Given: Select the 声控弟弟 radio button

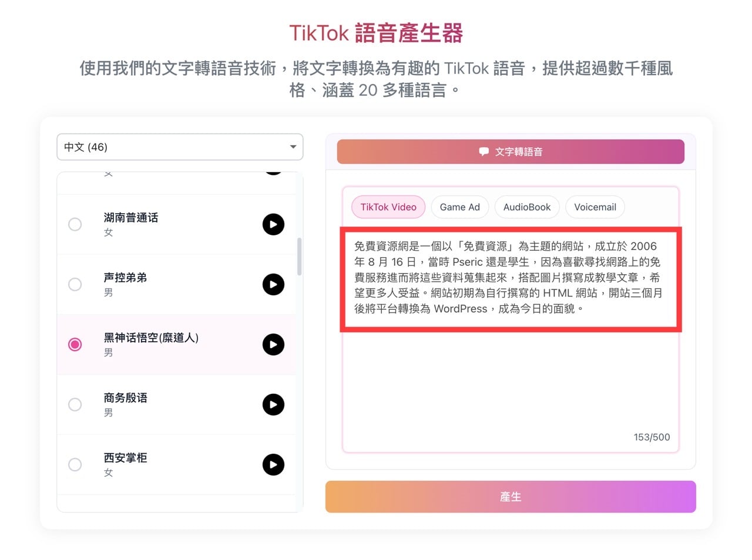Looking at the screenshot, I should [x=75, y=285].
